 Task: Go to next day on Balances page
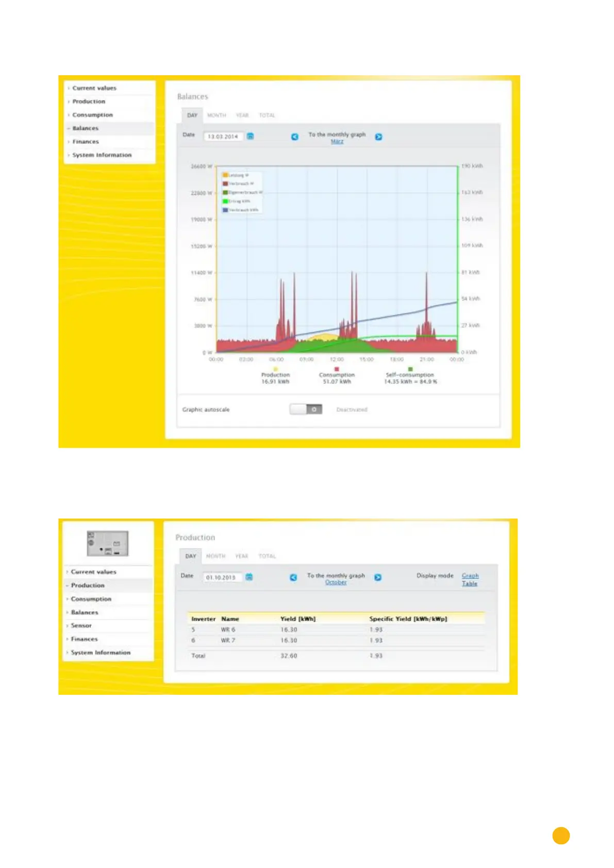(378, 137)
